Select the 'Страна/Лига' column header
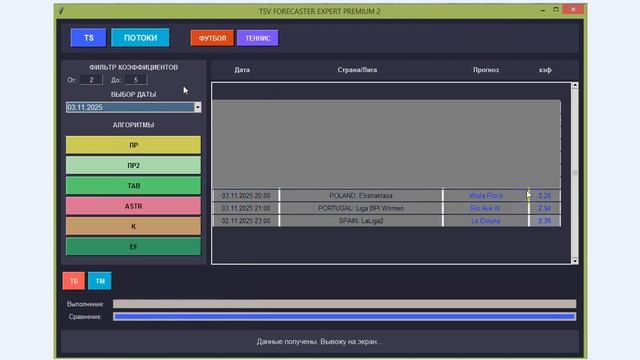This screenshot has height=360, width=640. (357, 70)
